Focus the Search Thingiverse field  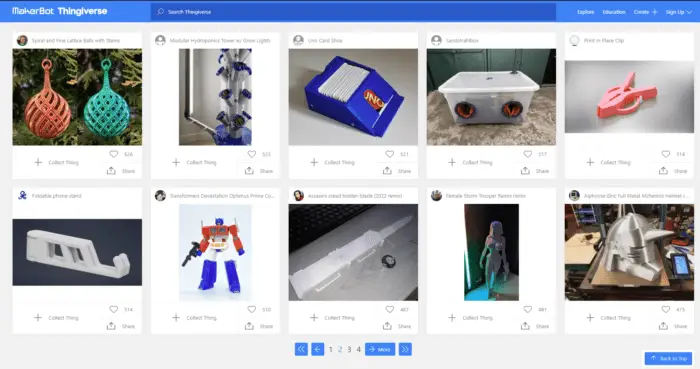coord(353,12)
